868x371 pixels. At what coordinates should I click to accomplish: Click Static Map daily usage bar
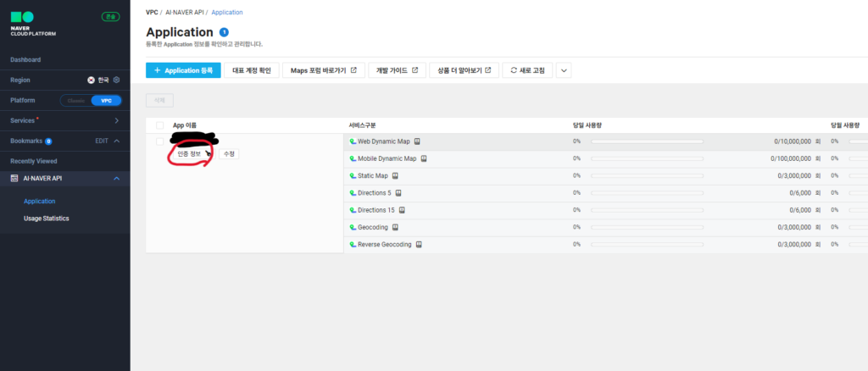tap(647, 176)
